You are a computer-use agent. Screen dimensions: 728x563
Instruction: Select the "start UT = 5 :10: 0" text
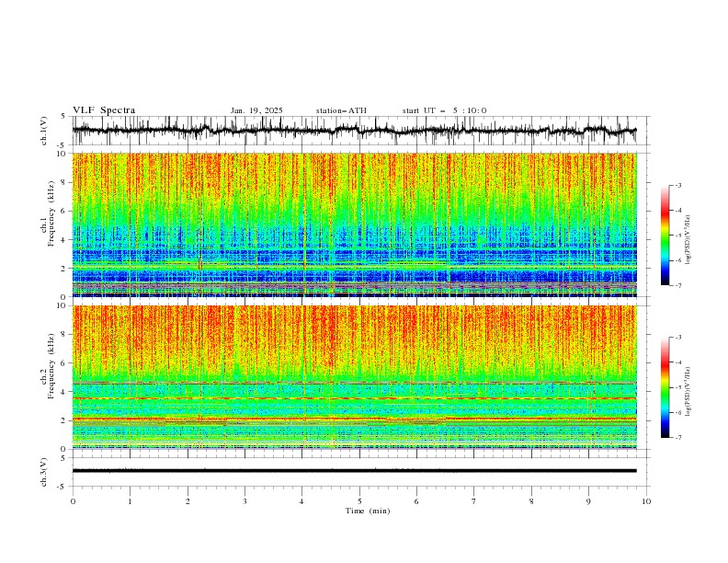coord(444,110)
